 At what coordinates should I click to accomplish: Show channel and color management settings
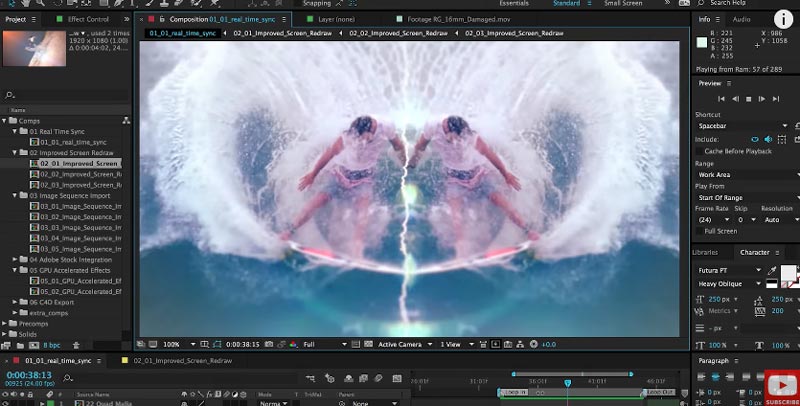[x=293, y=345]
